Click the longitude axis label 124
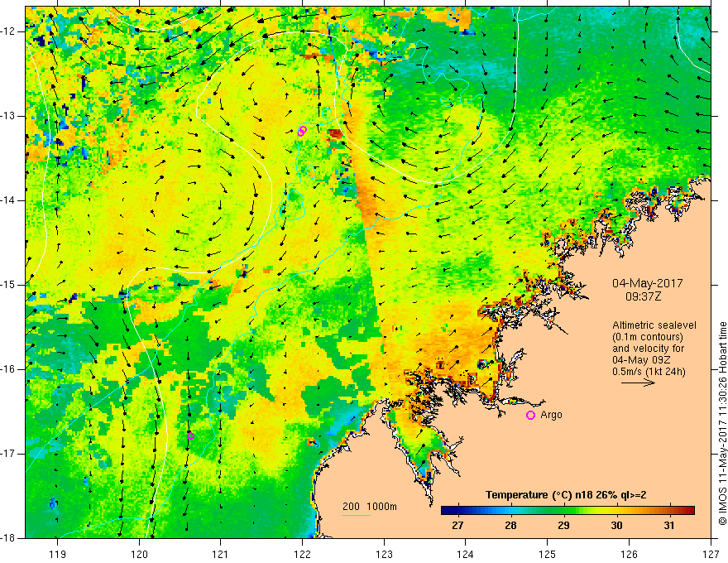728x563 pixels. (466, 554)
